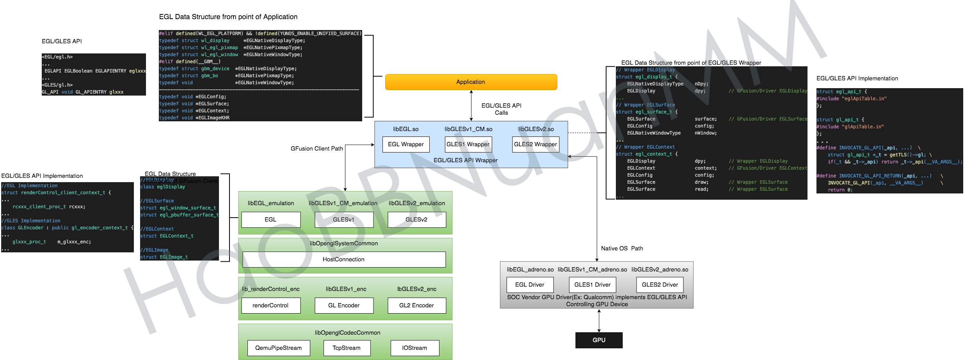Select the GLES2 Driver box

click(x=660, y=285)
